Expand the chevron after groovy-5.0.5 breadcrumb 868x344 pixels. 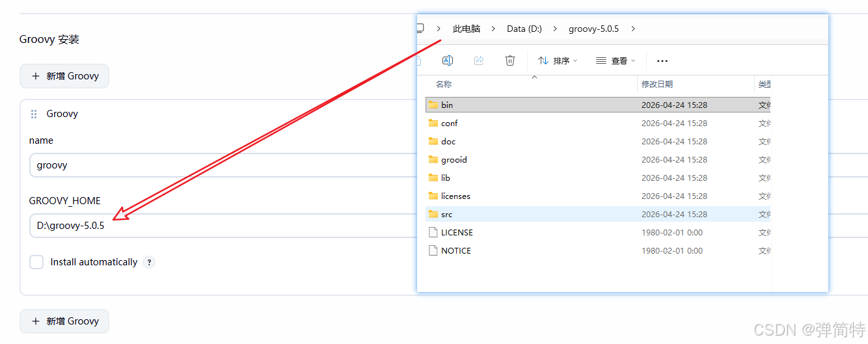click(x=633, y=29)
